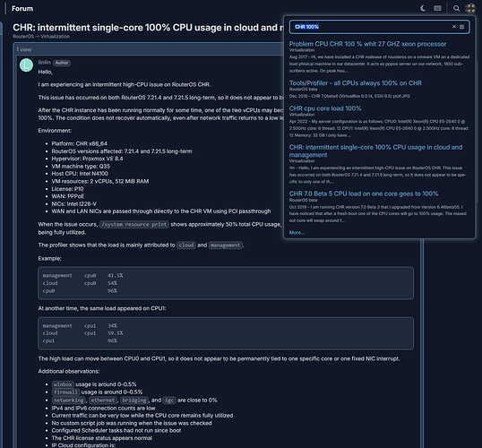Viewport: 482px width, 448px height.
Task: Open the Virtualization subcategory breadcrumb
Action: pos(56,36)
